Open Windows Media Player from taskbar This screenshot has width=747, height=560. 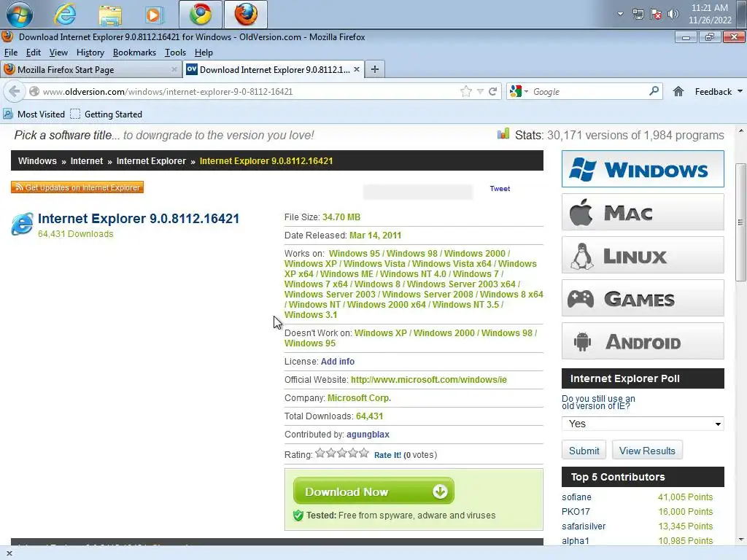click(153, 15)
